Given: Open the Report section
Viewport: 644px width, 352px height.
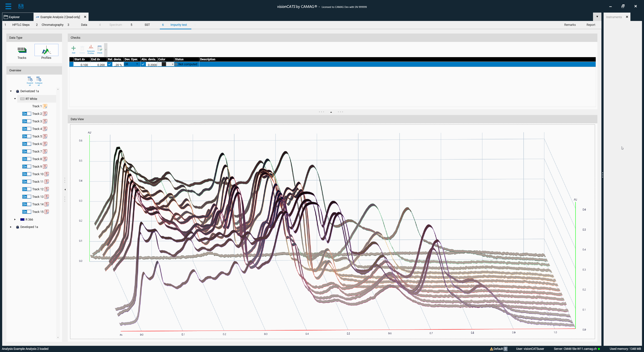Looking at the screenshot, I should (591, 25).
